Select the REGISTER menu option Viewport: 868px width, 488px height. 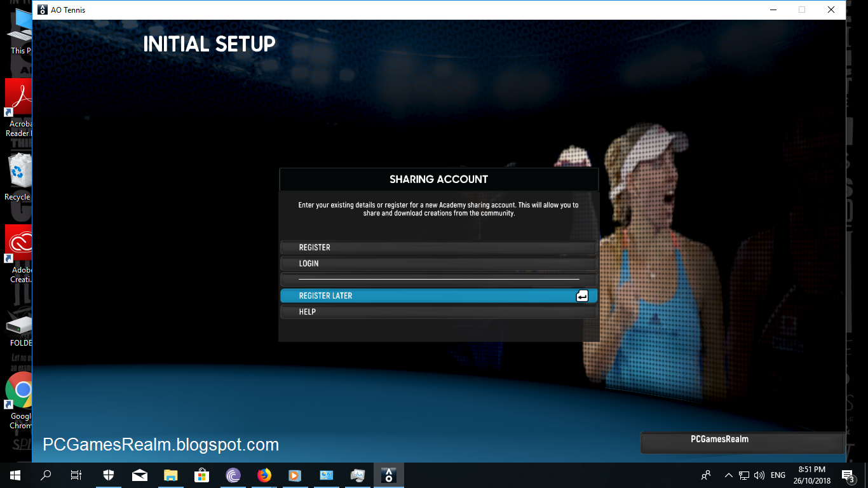point(438,247)
